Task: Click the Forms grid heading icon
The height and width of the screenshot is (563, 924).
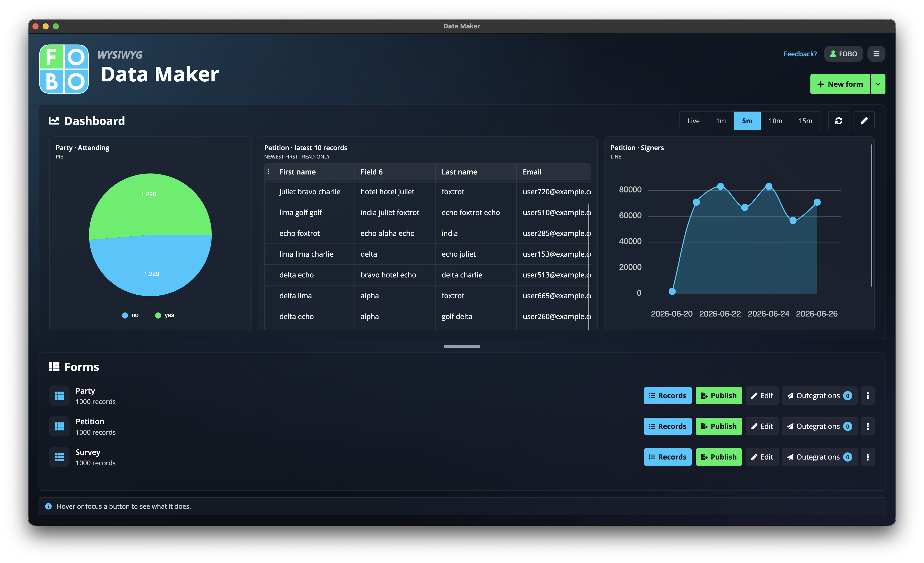Action: tap(54, 367)
